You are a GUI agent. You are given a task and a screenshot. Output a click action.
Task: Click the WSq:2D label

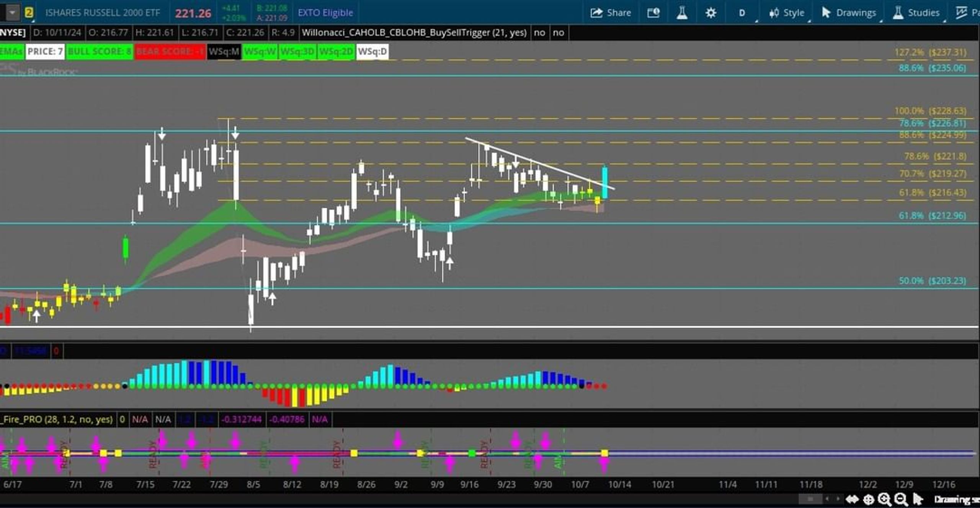point(336,51)
